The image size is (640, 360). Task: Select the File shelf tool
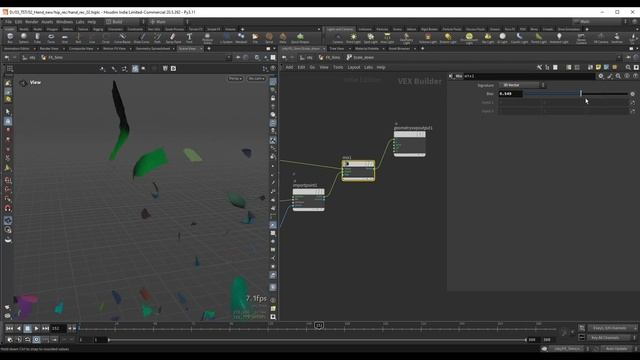255,38
